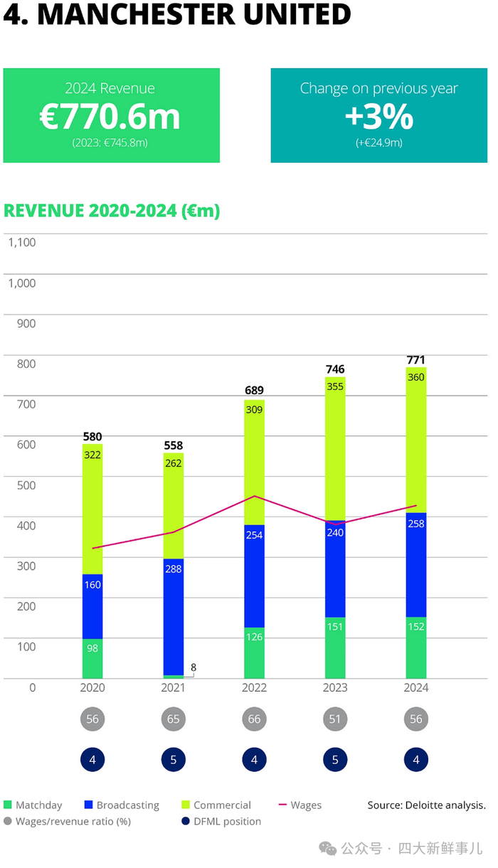This screenshot has height=868, width=498.
Task: Click the green Matchday legend swatch
Action: tap(8, 805)
